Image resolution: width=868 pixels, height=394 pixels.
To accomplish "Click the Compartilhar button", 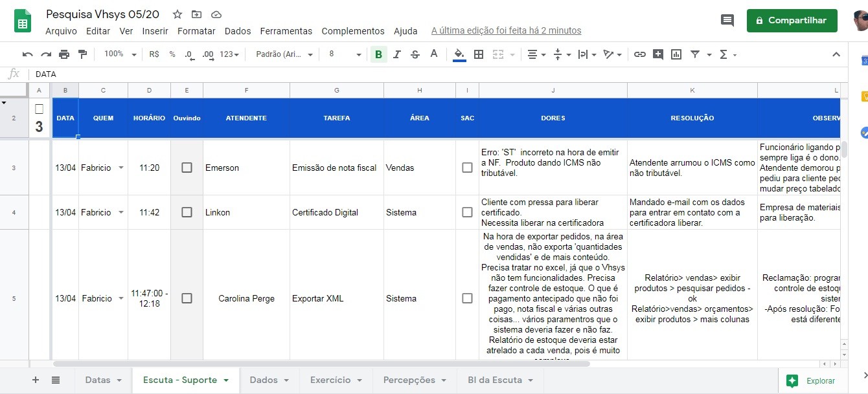I will coord(792,20).
